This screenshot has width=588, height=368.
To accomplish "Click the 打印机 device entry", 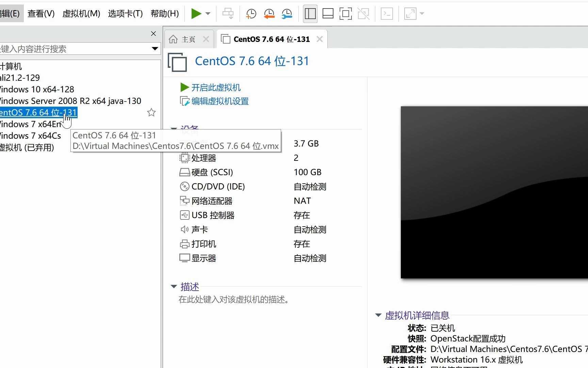I will [x=204, y=244].
